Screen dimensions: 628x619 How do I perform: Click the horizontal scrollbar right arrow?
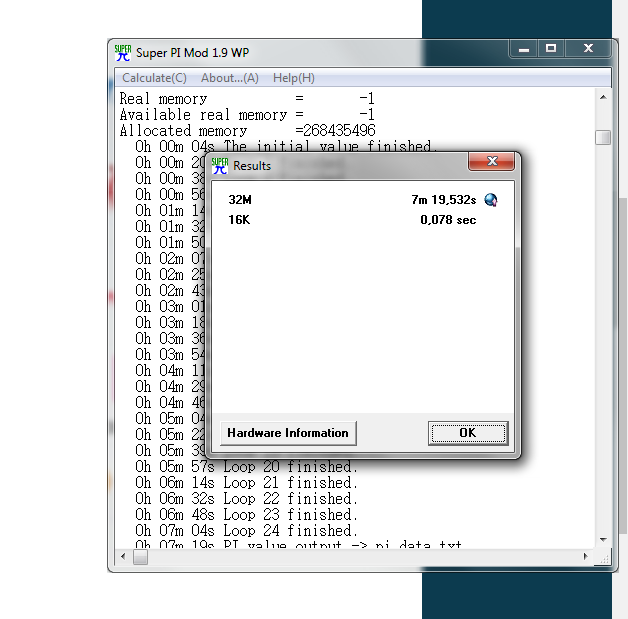(586, 556)
